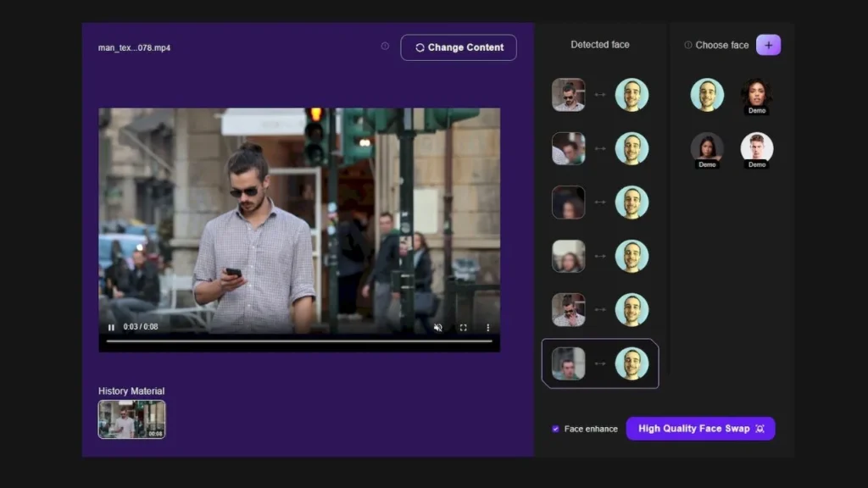This screenshot has height=488, width=868.
Task: Click the refresh icon inside Change Content button
Action: coord(419,47)
